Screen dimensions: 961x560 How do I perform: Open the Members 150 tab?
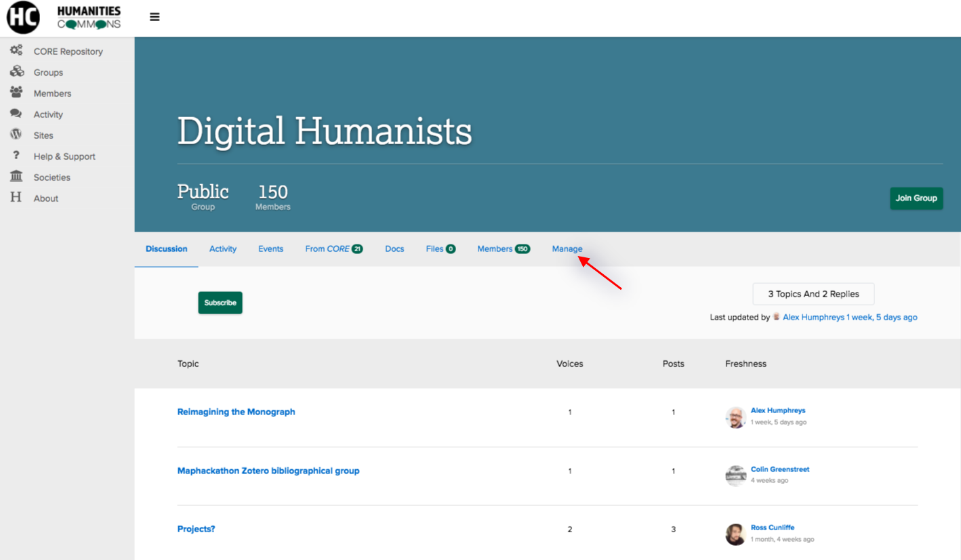(x=503, y=249)
